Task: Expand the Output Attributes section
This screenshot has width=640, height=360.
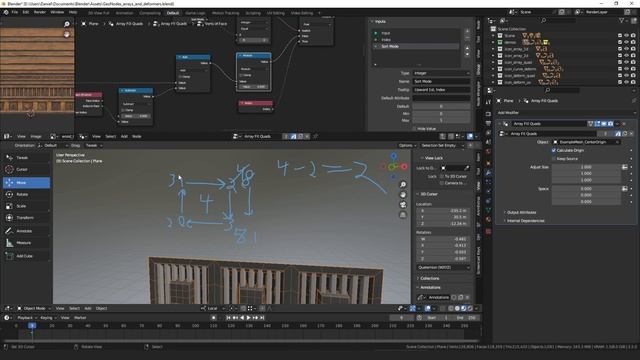Action: (521, 212)
